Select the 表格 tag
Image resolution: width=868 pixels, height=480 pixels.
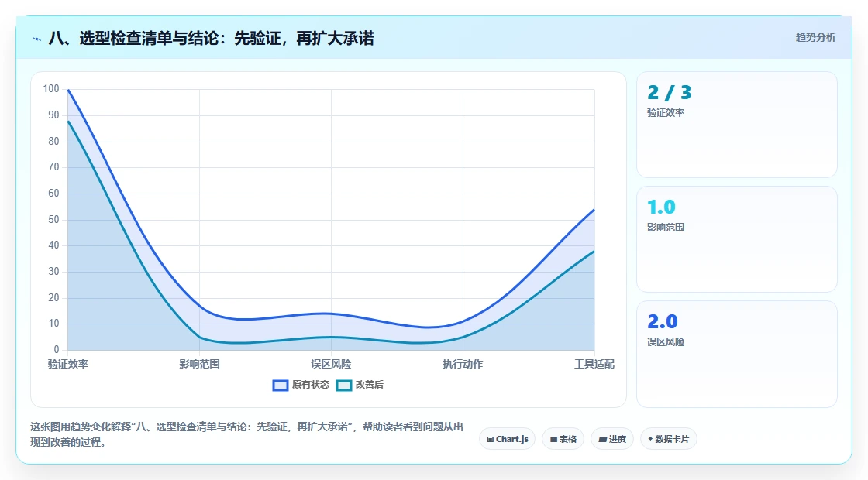click(x=563, y=439)
